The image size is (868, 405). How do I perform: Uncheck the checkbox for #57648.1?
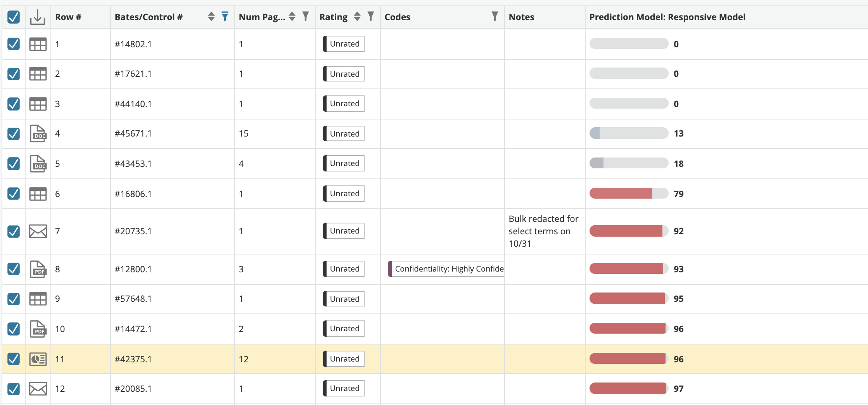pyautogui.click(x=14, y=299)
